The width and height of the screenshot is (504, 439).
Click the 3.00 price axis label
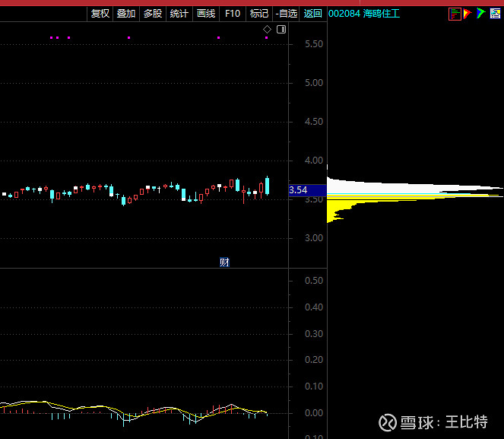tap(314, 238)
